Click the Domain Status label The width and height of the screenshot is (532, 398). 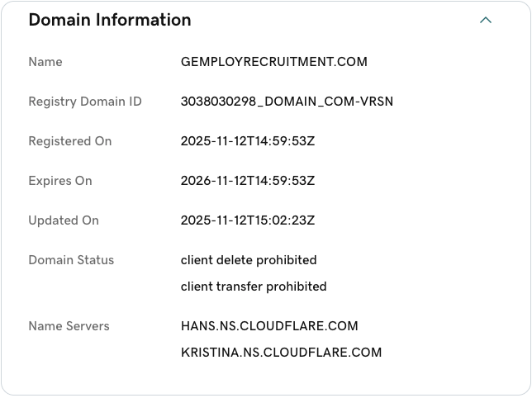pos(71,260)
